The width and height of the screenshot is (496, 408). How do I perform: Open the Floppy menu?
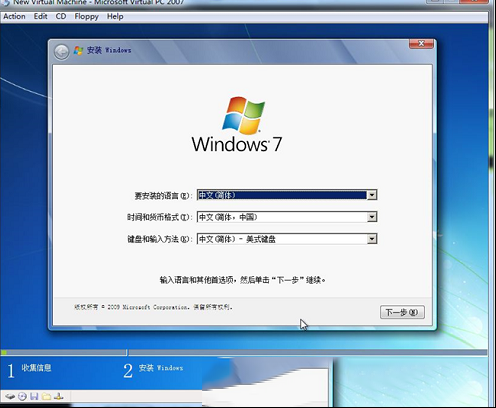click(86, 16)
